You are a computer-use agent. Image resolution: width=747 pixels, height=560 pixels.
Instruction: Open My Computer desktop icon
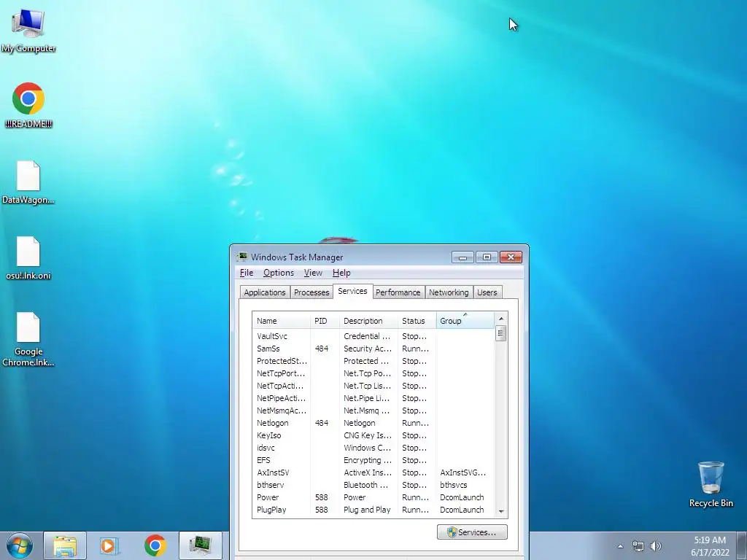point(28,31)
